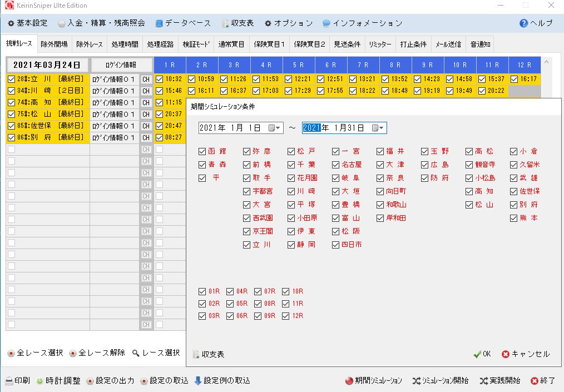Uncheck the 宇都宮 venue checkbox

coord(246,192)
